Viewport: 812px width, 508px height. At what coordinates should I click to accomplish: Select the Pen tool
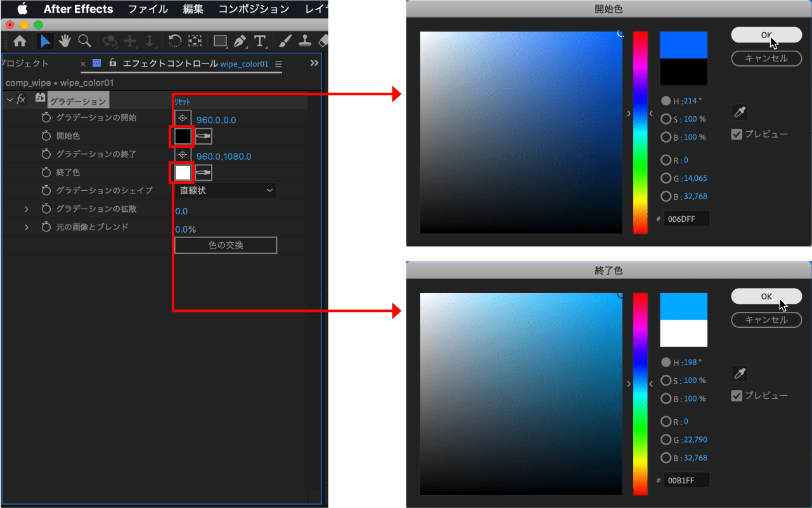(x=240, y=41)
